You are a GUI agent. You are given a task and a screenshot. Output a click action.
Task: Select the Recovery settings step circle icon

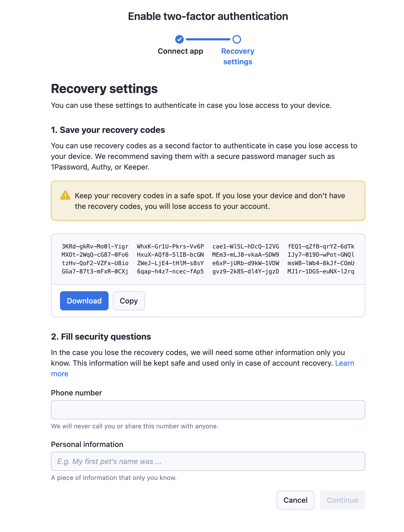click(238, 39)
